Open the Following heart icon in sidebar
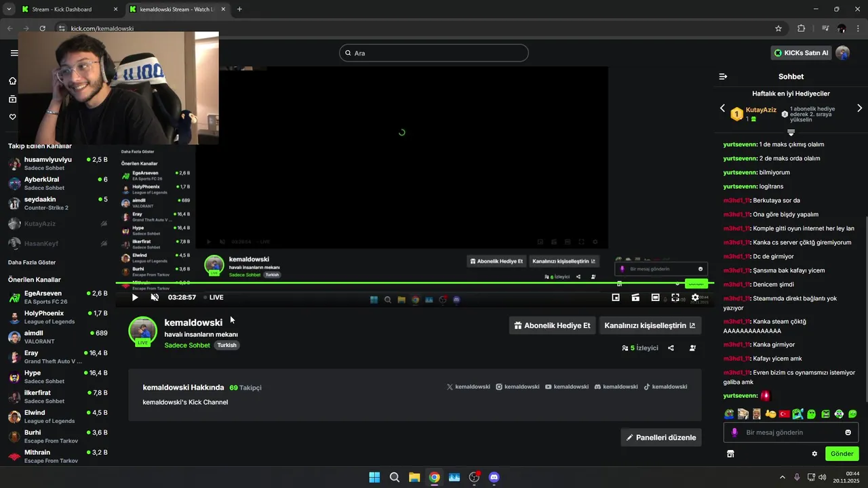The image size is (868, 488). (x=12, y=117)
